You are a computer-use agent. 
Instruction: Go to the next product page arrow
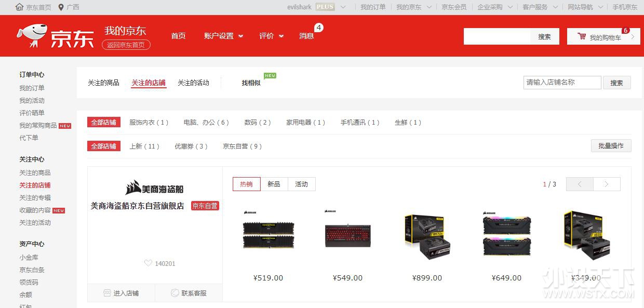tap(607, 184)
